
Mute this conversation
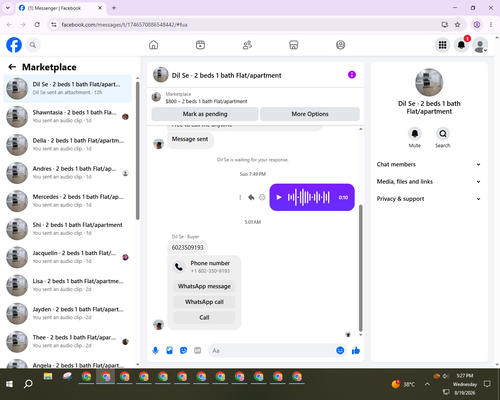[x=415, y=134]
